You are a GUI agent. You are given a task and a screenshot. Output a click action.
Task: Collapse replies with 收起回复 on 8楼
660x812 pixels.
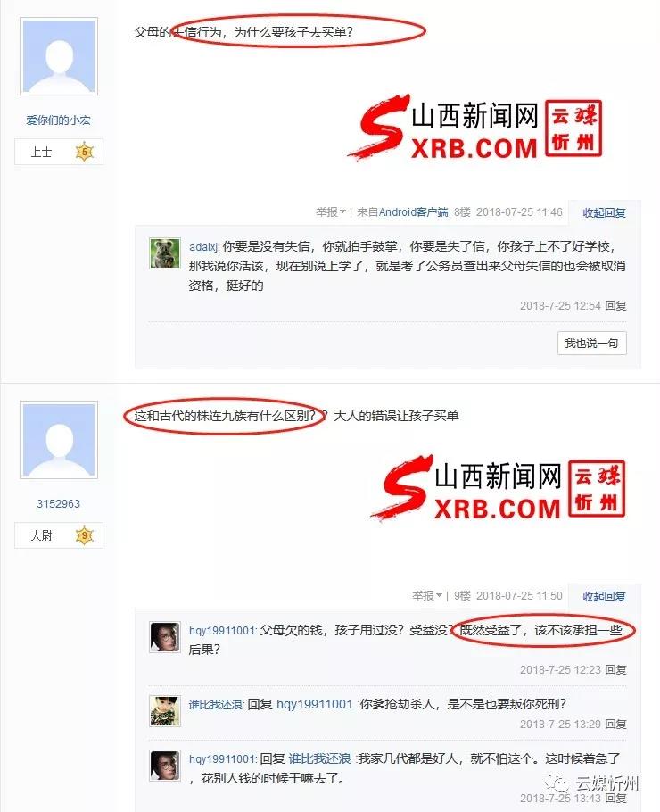(604, 212)
